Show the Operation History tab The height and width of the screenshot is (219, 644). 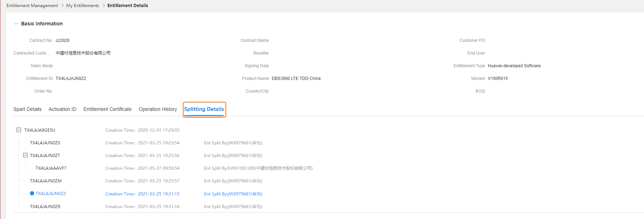158,109
